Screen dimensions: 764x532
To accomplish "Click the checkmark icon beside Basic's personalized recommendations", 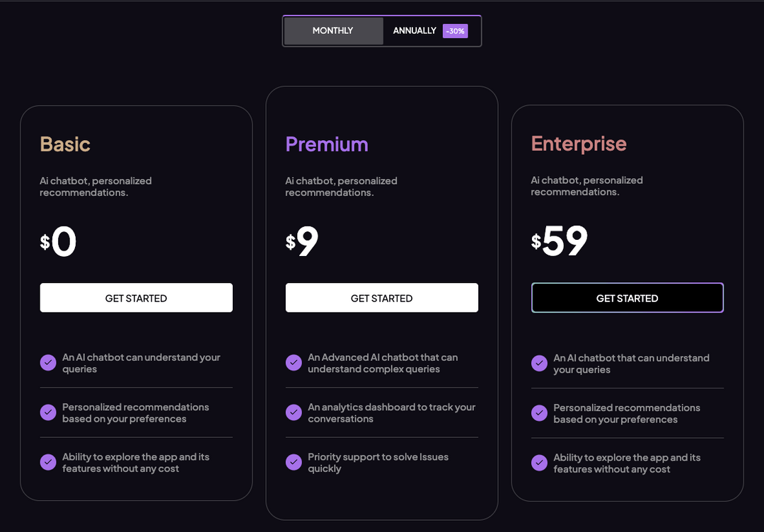I will [48, 412].
